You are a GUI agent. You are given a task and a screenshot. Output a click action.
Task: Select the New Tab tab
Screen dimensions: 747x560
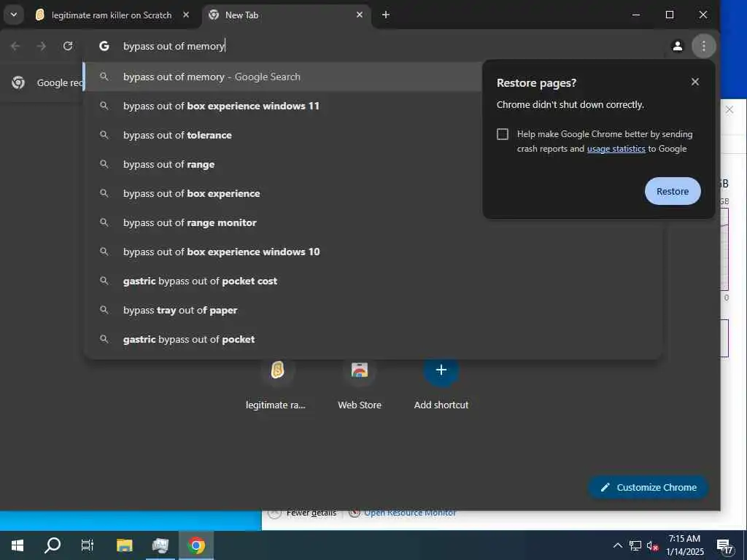(x=286, y=15)
